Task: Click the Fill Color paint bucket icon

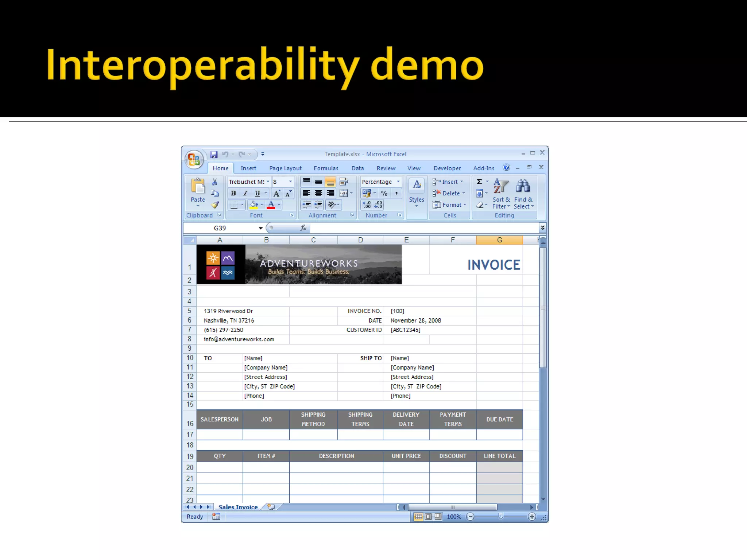Action: point(254,205)
